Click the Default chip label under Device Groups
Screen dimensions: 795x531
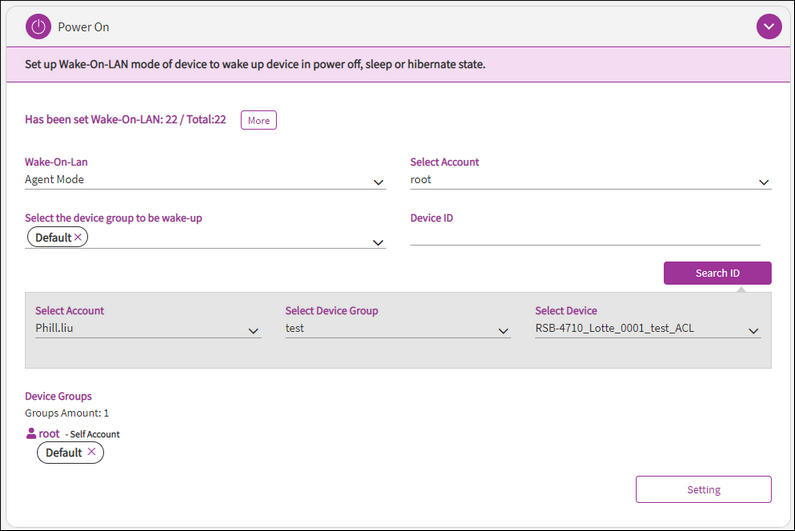point(63,452)
